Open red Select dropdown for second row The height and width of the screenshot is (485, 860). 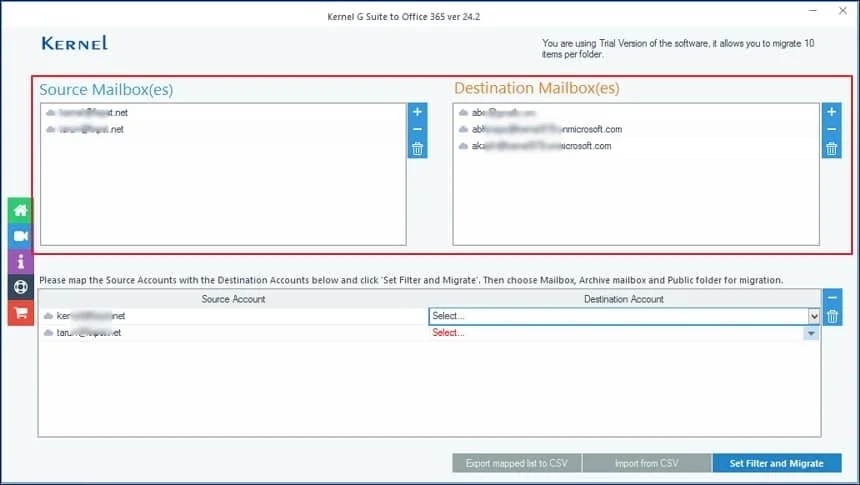(x=811, y=333)
